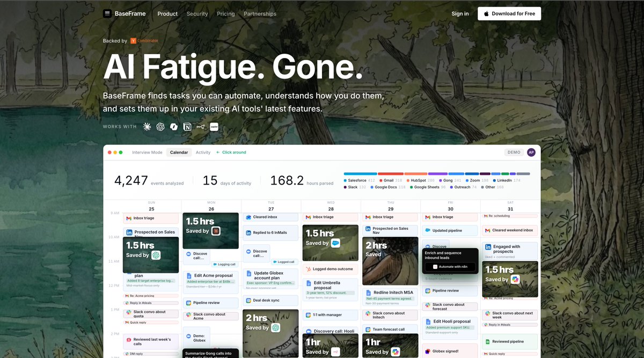Click the Claude icon on Monday's 1.5 hrs card
The image size is (644, 358).
216,231
